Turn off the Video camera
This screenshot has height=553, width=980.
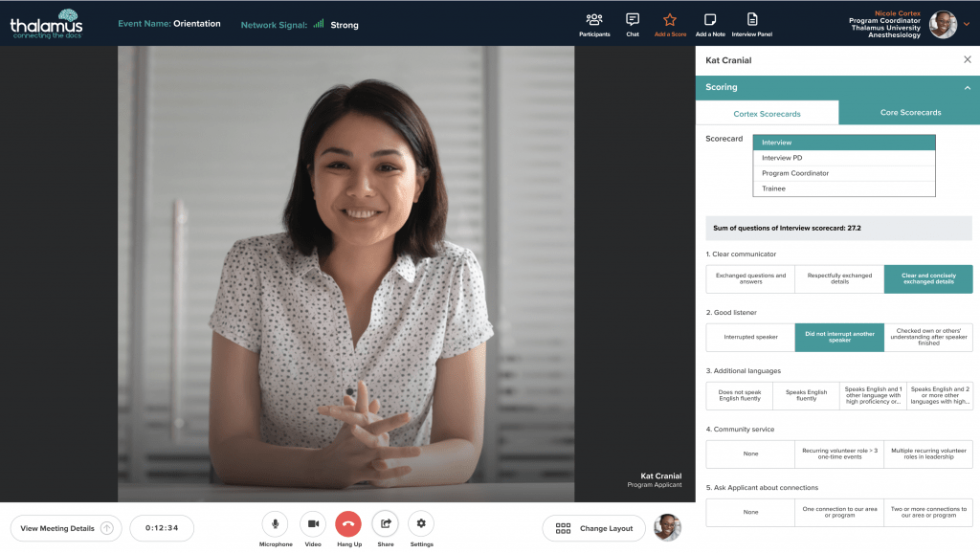[x=312, y=523]
